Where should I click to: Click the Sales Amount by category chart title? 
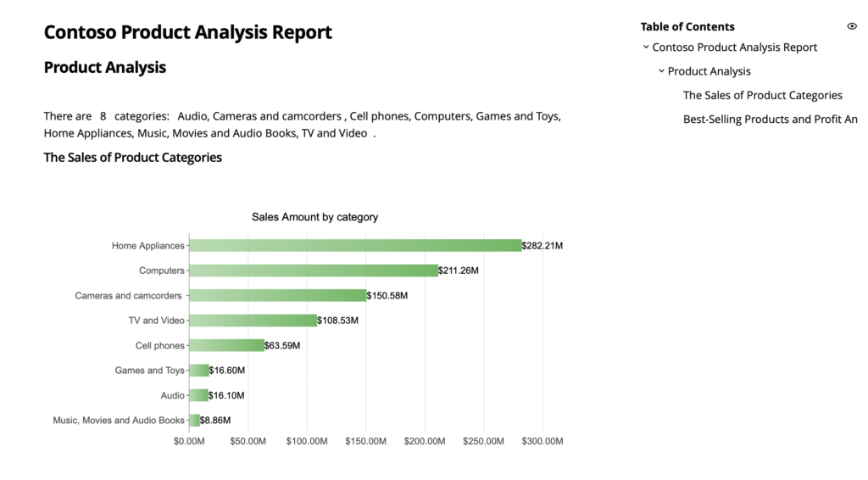click(x=314, y=217)
